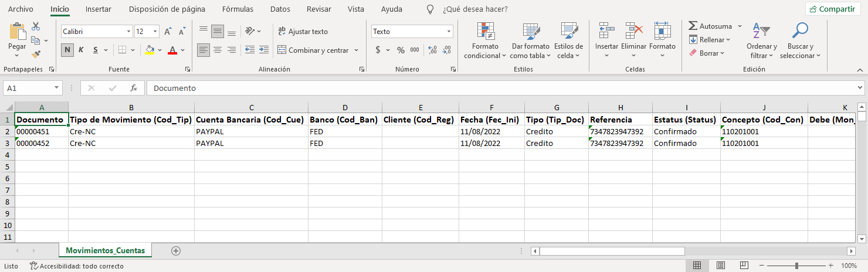Click the percent style icon
Viewport: 868px width, 272px height.
click(x=401, y=50)
